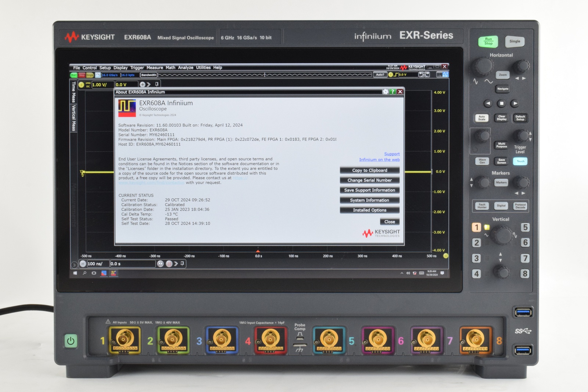Toggle channel 5 with the front-panel key

(525, 227)
